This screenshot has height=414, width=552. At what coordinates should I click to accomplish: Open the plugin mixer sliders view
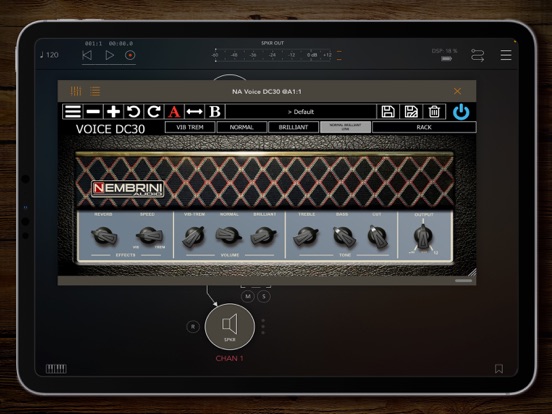point(76,91)
